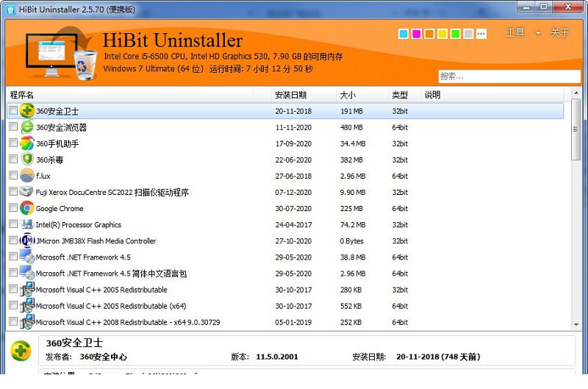The width and height of the screenshot is (588, 389).
Task: Open the 工具 menu
Action: pyautogui.click(x=515, y=32)
